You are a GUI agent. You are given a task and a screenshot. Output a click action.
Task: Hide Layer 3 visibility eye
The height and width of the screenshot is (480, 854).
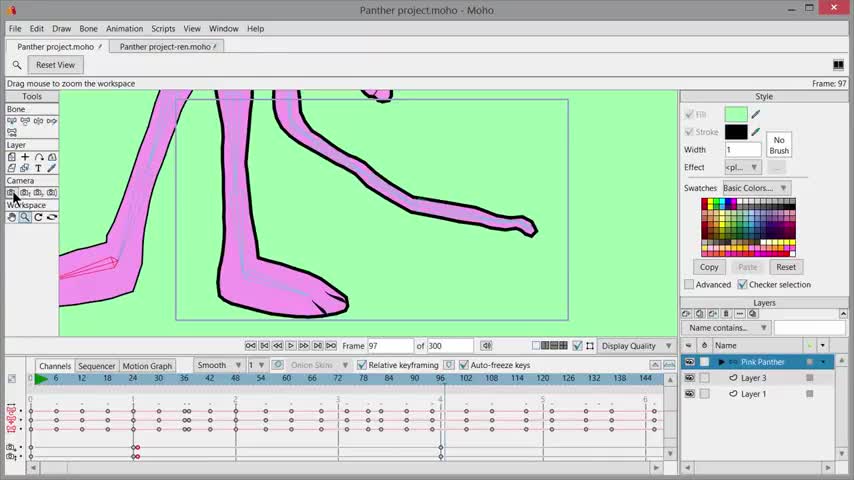pos(690,378)
